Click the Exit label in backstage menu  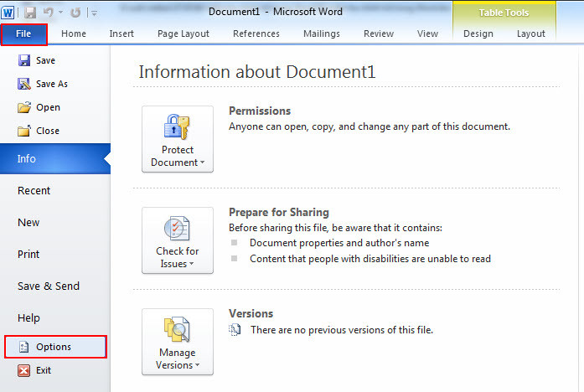point(44,370)
